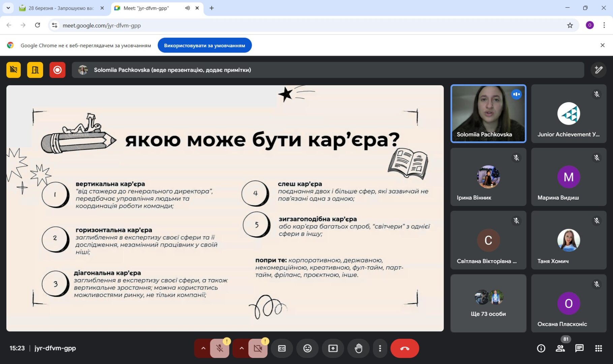Open the yellow breakout rooms icon

[x=35, y=70]
